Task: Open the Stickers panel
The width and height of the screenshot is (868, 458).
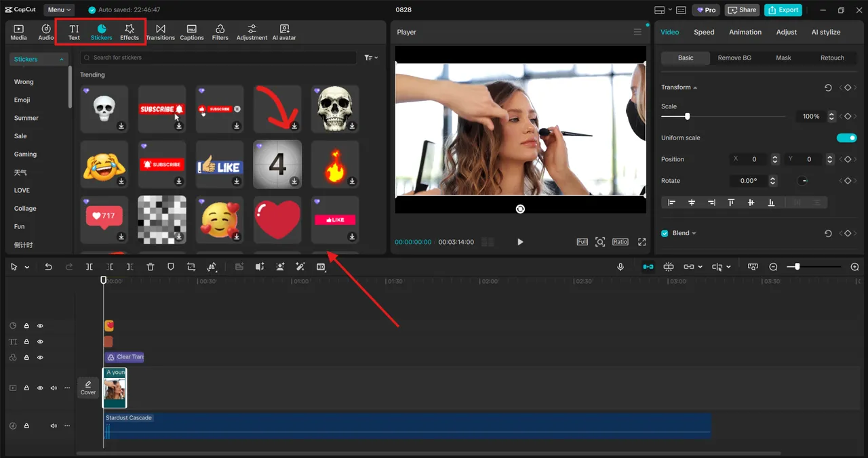Action: (101, 31)
